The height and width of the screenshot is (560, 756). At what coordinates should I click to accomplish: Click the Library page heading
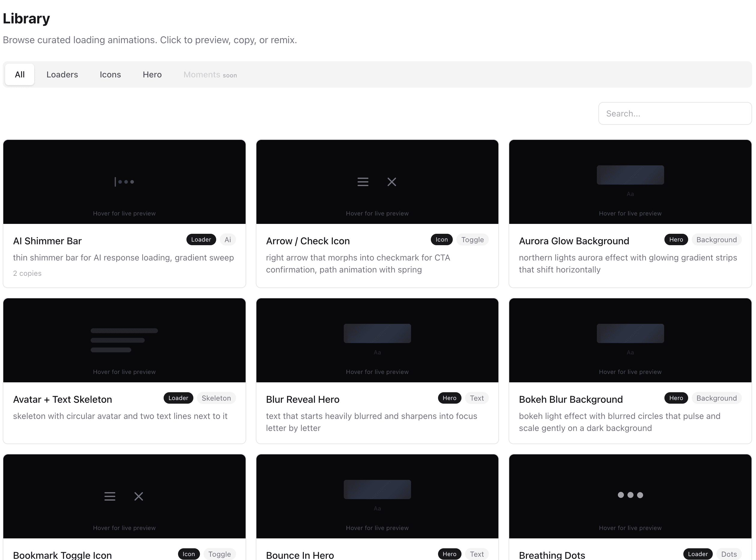click(26, 18)
